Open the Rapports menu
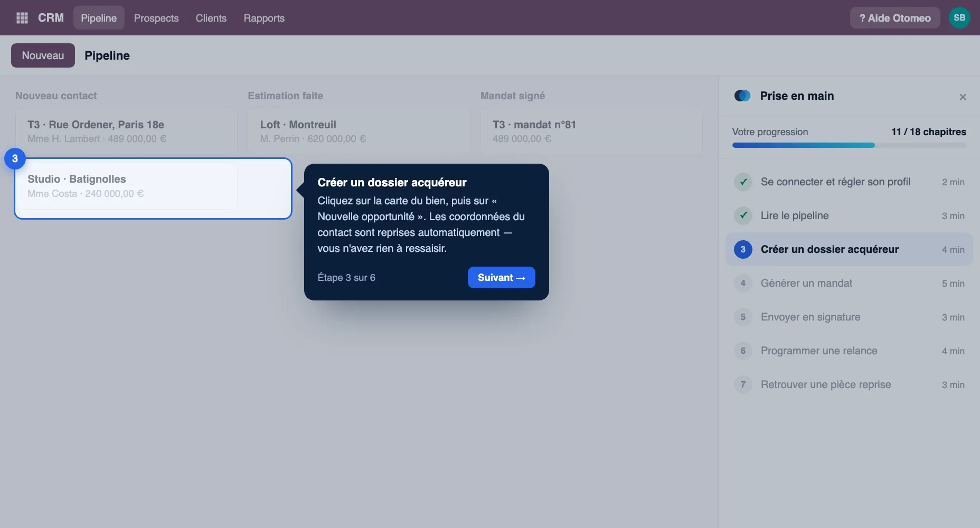 (264, 18)
